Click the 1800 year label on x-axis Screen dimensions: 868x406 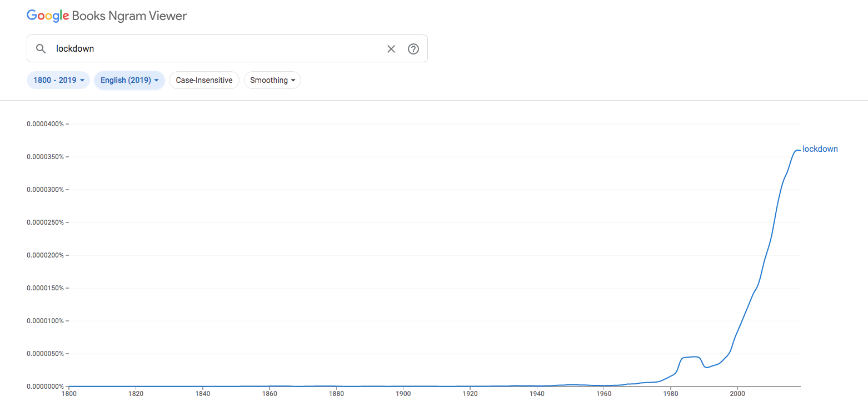pyautogui.click(x=69, y=394)
